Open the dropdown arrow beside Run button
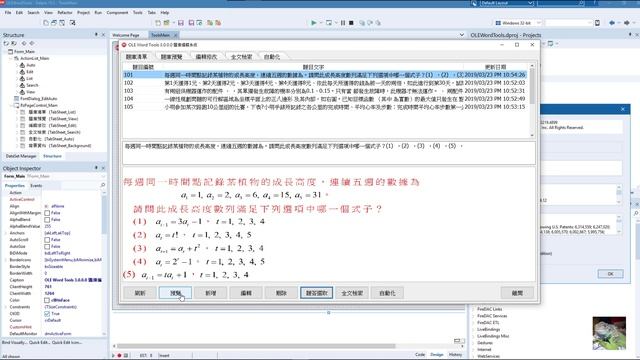640x360 pixels. pos(320,23)
